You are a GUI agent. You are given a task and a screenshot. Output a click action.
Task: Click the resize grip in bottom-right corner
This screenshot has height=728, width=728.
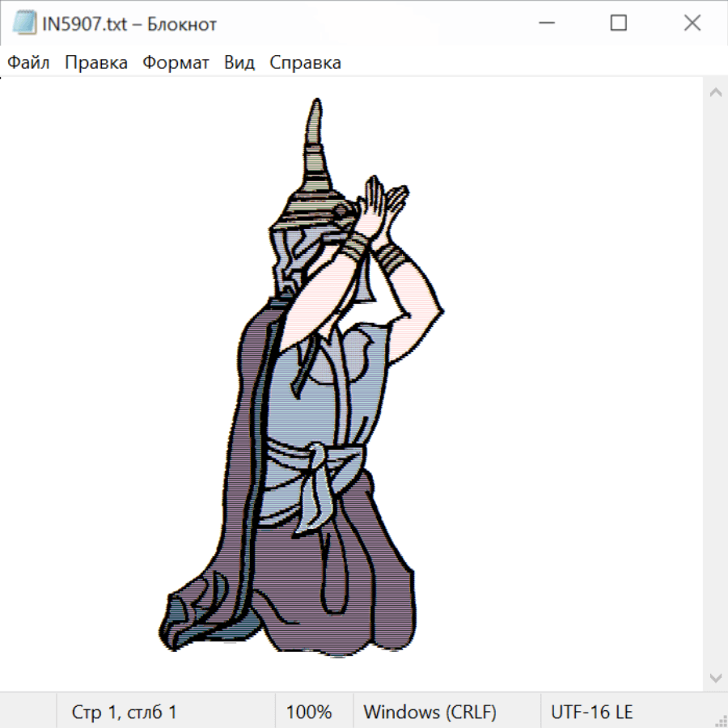coord(721,721)
